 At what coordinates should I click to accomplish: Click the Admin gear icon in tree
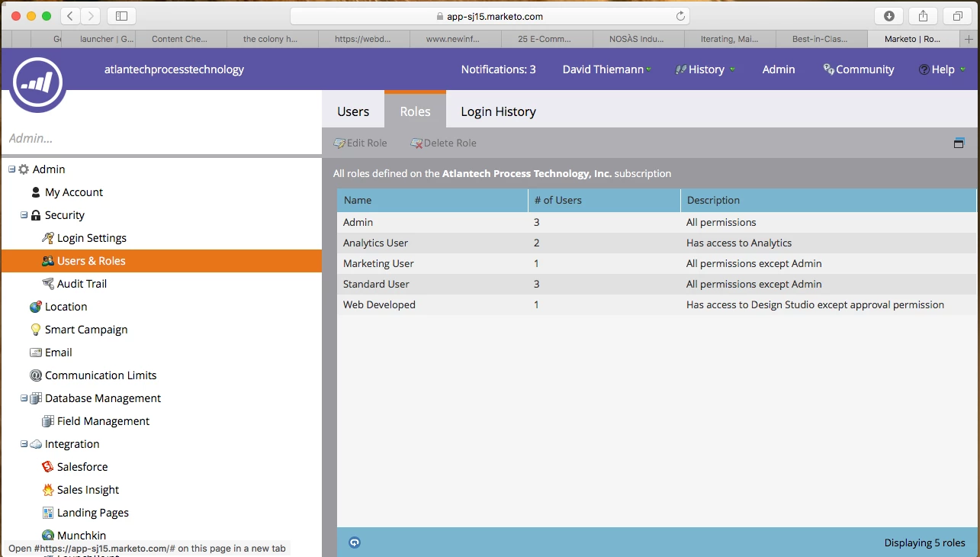tap(24, 169)
